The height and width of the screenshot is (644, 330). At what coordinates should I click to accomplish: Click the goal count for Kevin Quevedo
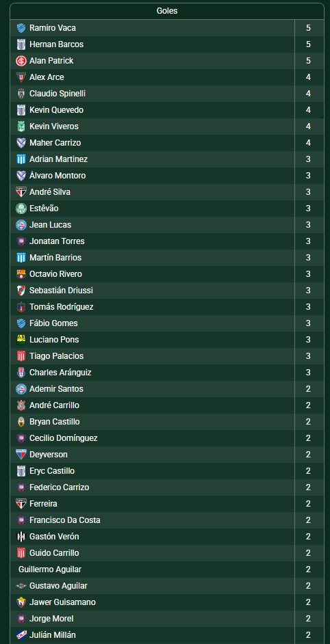[308, 110]
